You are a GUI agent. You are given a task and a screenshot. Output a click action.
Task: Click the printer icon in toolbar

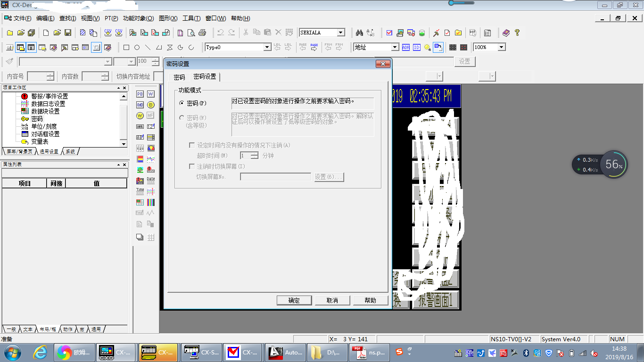[x=202, y=33]
